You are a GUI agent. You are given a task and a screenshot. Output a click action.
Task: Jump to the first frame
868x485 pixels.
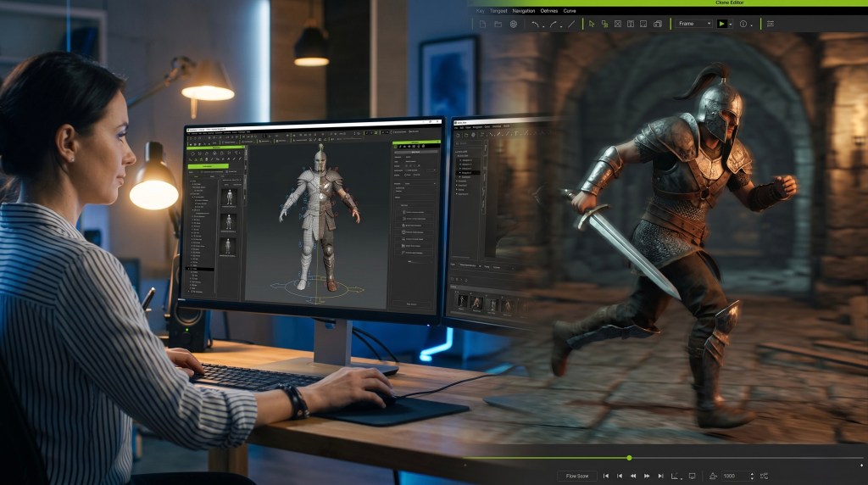(606, 477)
